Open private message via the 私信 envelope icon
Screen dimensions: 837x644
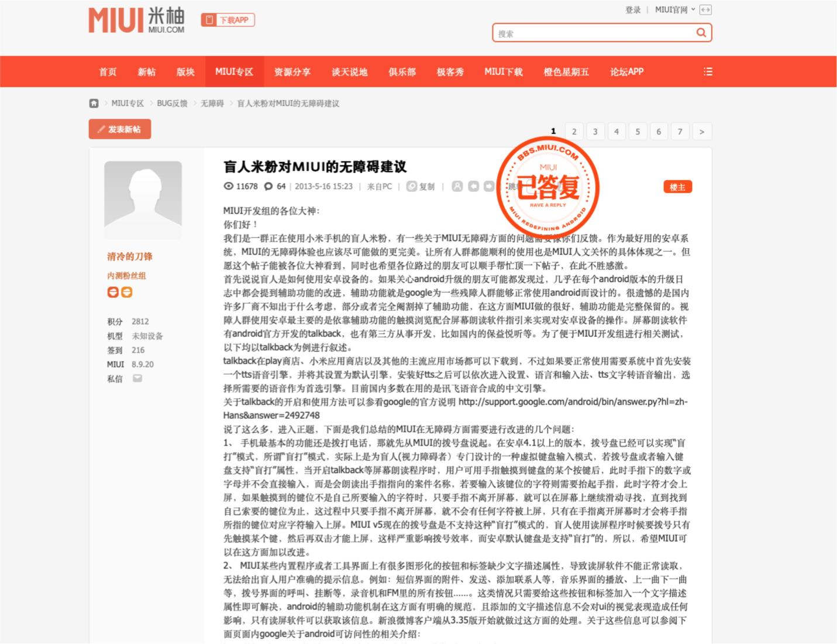click(138, 378)
